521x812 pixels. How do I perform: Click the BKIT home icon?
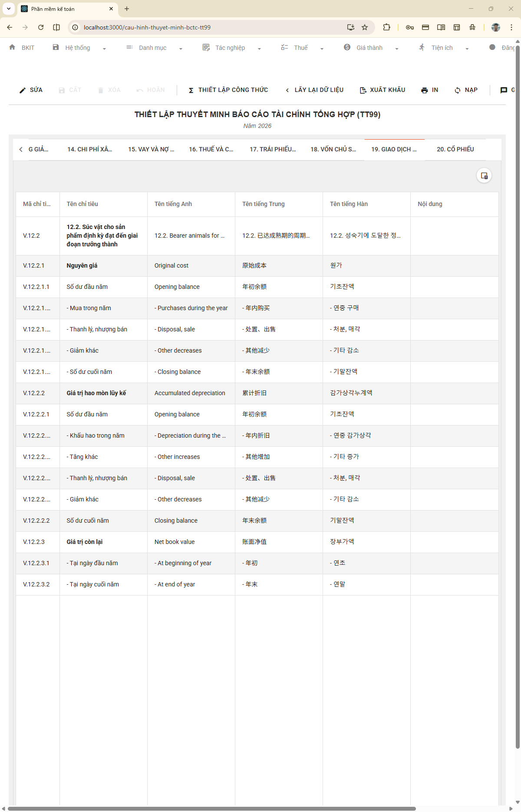point(12,47)
